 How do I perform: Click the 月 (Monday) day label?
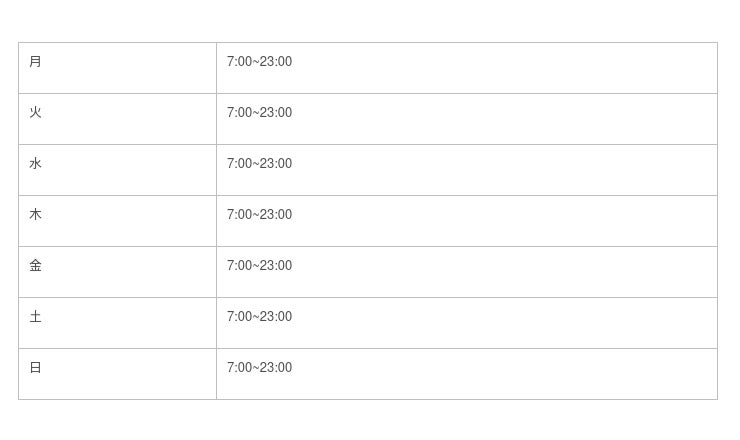(36, 62)
